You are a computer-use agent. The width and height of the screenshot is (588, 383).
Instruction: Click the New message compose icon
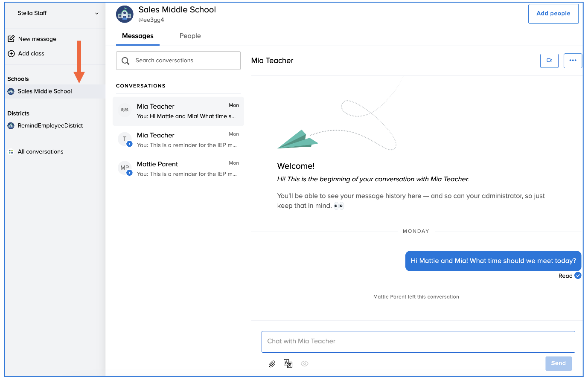coord(12,39)
